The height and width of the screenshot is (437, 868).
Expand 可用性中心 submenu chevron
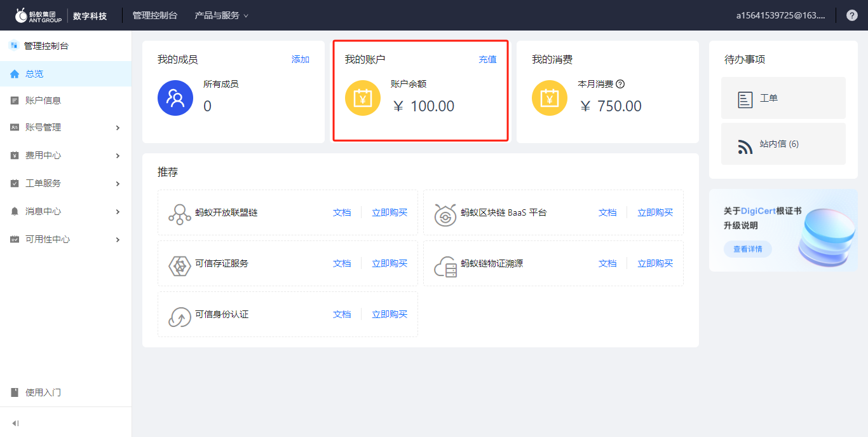click(118, 240)
